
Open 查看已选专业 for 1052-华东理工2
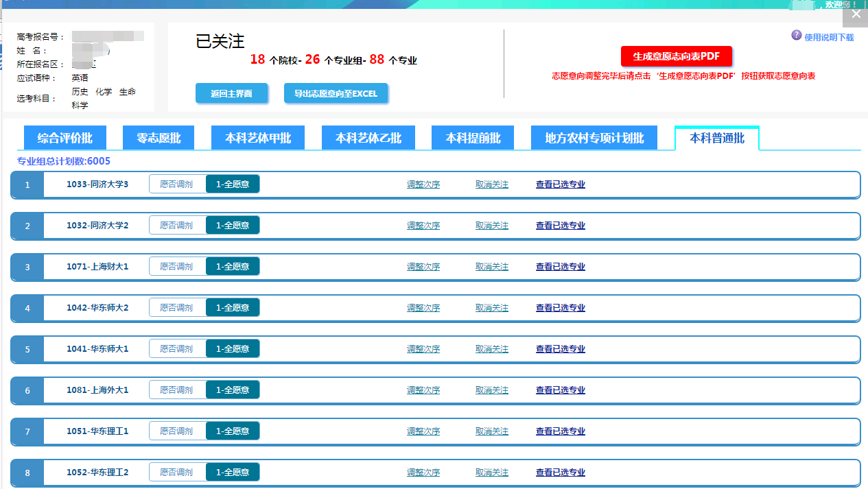tap(561, 473)
